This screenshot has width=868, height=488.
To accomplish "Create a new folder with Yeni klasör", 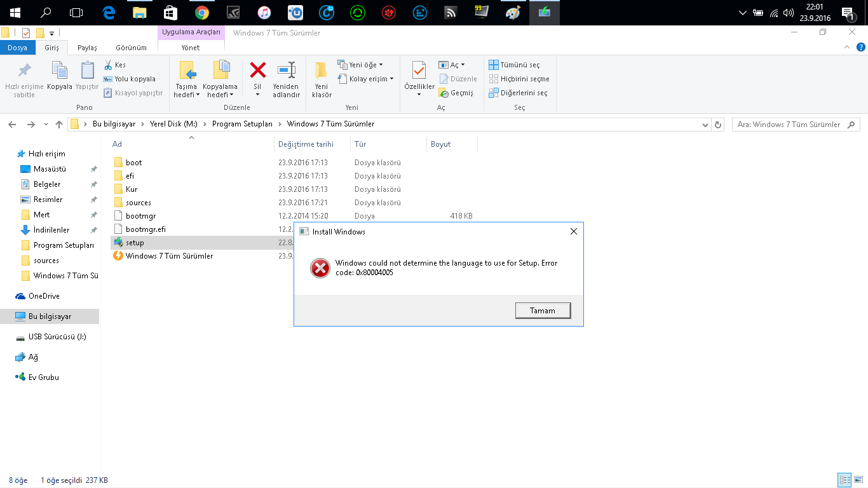I will coord(322,81).
